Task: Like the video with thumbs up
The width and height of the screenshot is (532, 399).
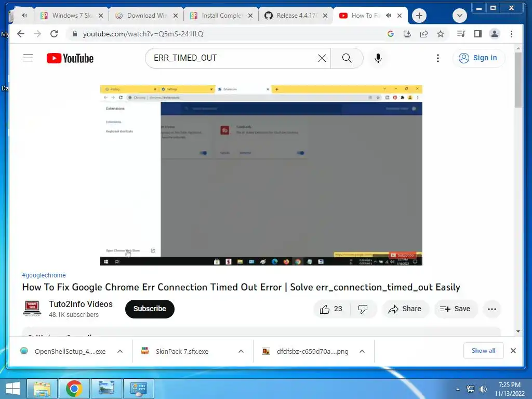Action: tap(331, 309)
